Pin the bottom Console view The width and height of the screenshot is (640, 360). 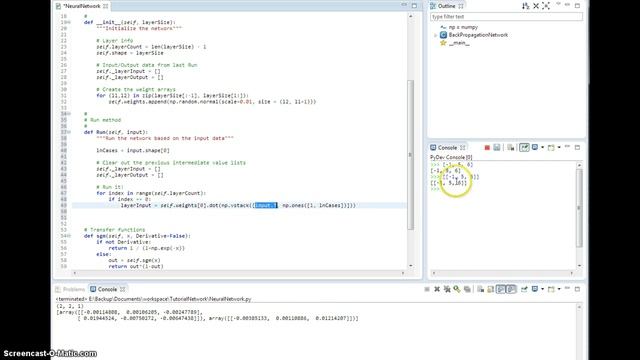524,289
